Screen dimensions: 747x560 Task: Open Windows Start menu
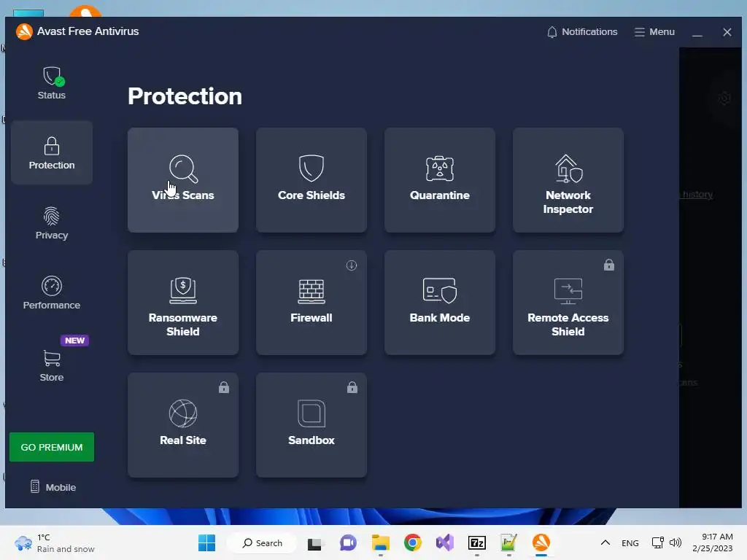point(206,542)
